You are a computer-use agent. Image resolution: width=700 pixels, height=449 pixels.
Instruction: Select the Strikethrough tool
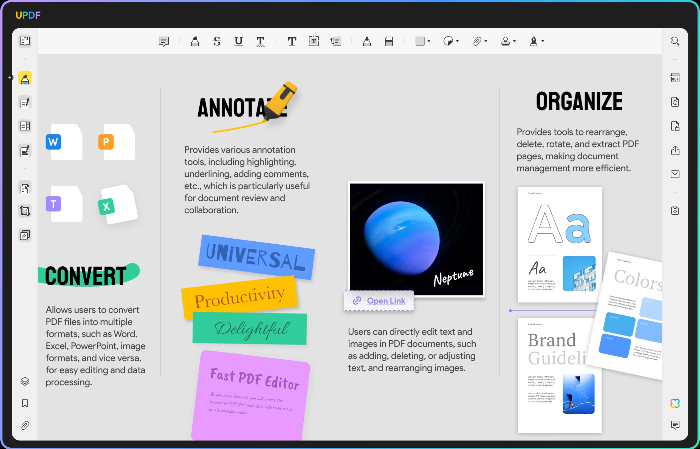pos(217,42)
